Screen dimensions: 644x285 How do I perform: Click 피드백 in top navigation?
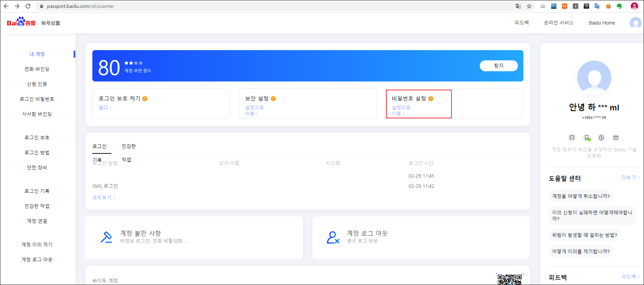tap(522, 23)
